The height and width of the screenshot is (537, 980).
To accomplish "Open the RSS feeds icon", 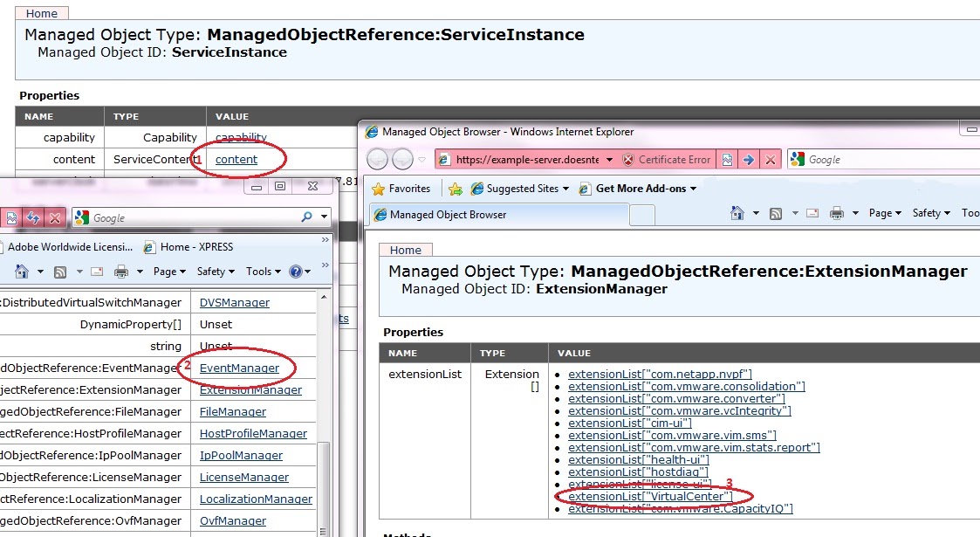I will point(62,272).
